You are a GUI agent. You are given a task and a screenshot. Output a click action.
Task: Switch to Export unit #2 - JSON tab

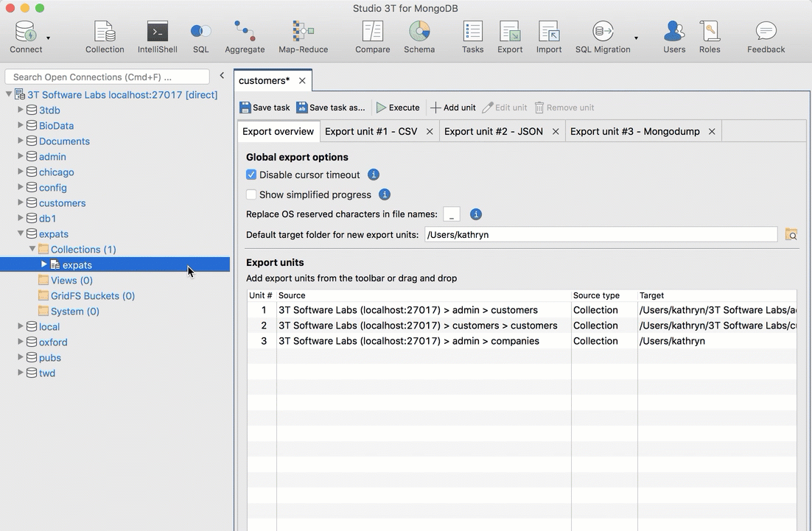coord(493,131)
